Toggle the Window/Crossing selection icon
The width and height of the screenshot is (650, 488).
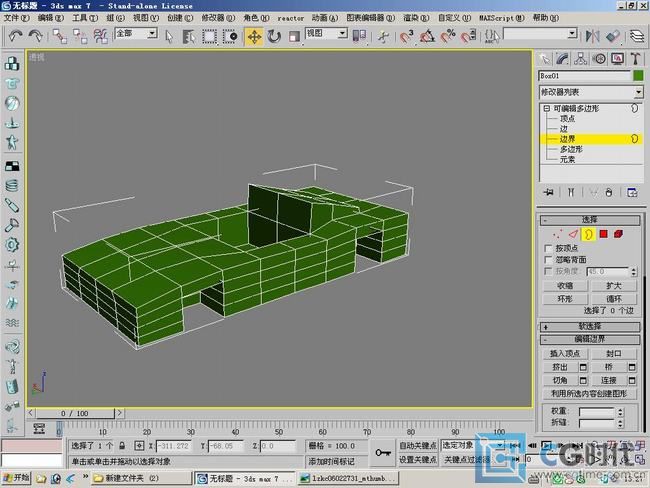pyautogui.click(x=230, y=36)
